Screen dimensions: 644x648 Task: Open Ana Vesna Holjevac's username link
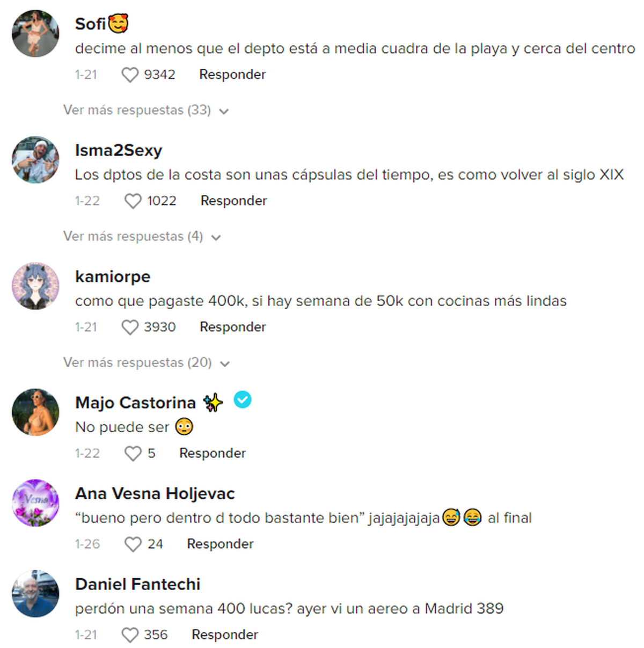point(155,493)
